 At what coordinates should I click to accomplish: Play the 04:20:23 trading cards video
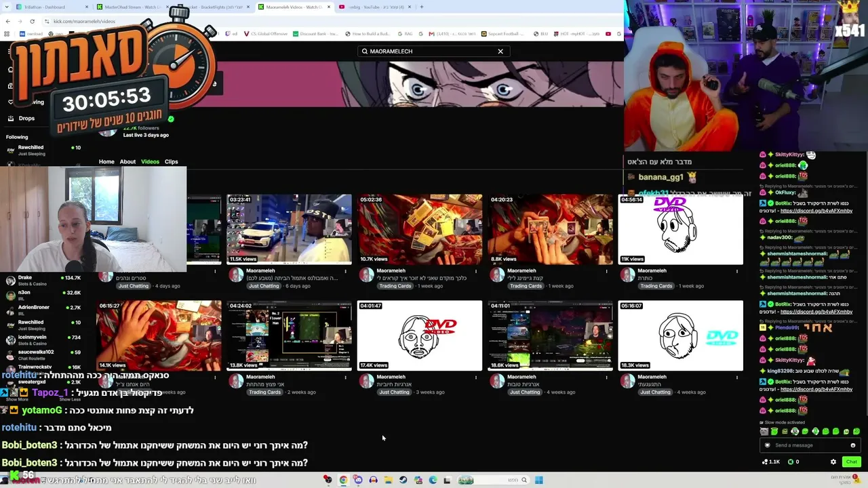pyautogui.click(x=550, y=229)
